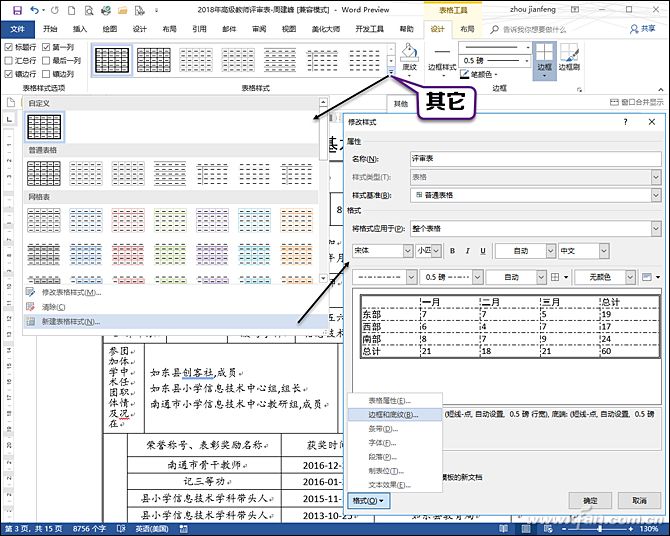The width and height of the screenshot is (670, 536).
Task: Open the script dropdown showing 中文
Action: [603, 251]
